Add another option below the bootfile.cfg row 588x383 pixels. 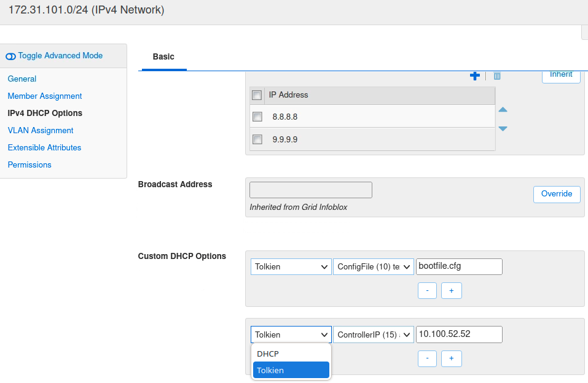(x=451, y=290)
